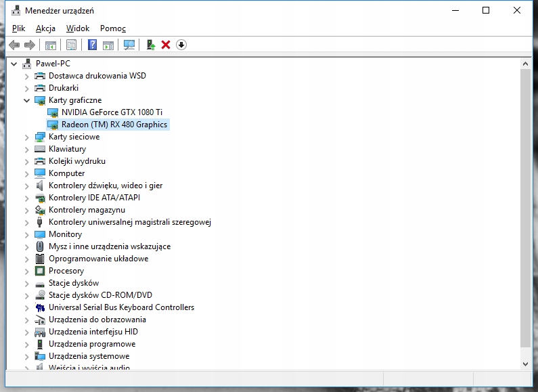Click the Urządzenia do obrazowania camera icon
The height and width of the screenshot is (392, 538).
pyautogui.click(x=40, y=320)
